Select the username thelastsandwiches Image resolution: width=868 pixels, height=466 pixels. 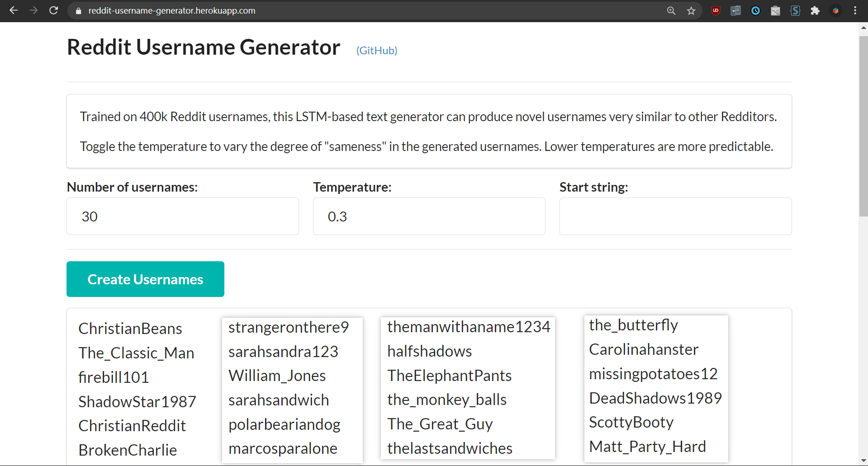[x=450, y=448]
